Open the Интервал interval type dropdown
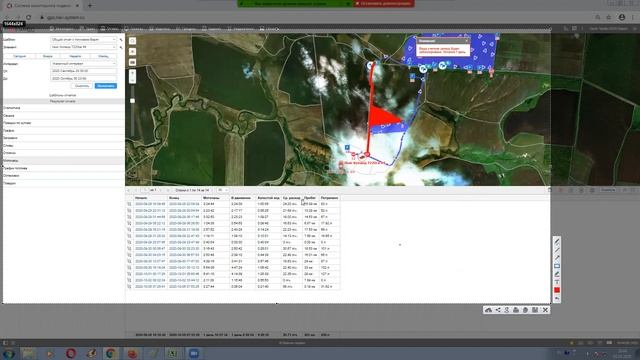 [x=83, y=64]
